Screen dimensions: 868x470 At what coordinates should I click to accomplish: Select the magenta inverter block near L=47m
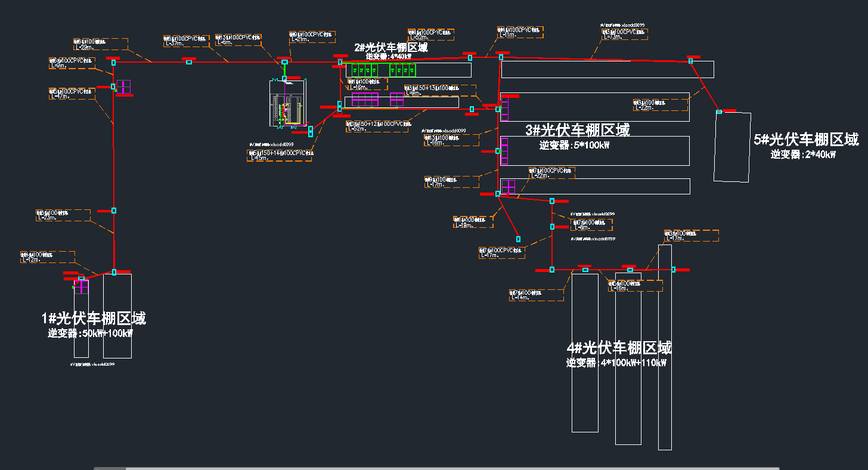click(123, 87)
